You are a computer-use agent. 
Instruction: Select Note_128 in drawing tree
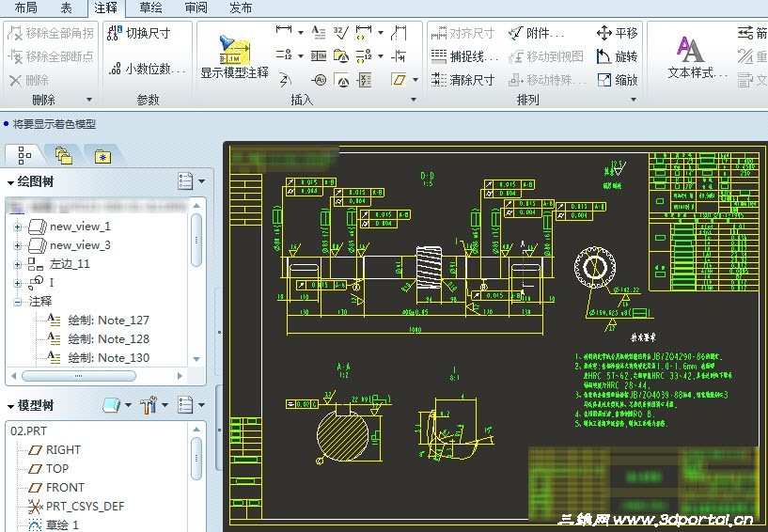[x=98, y=339]
